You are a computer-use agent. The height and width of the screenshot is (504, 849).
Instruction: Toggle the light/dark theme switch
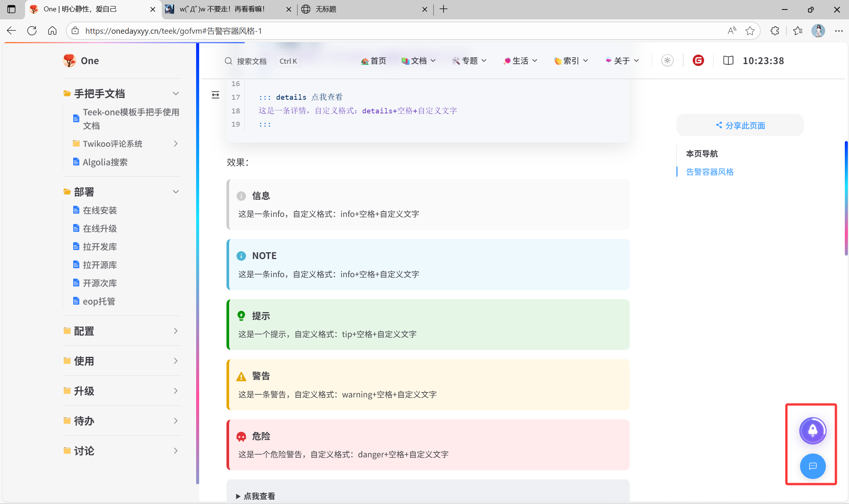[667, 61]
